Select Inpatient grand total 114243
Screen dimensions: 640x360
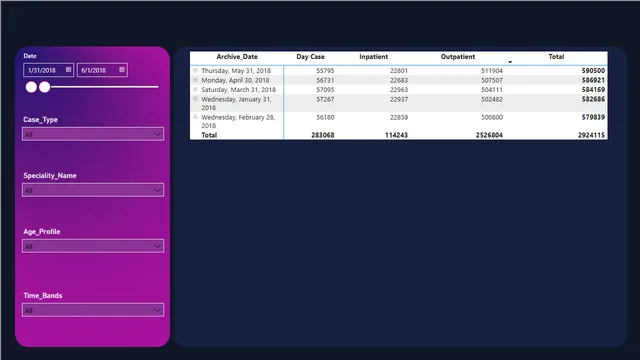pos(396,135)
